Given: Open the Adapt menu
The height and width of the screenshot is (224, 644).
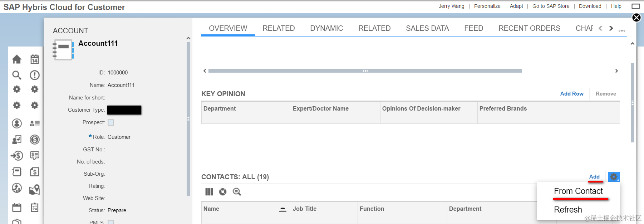Looking at the screenshot, I should 516,6.
